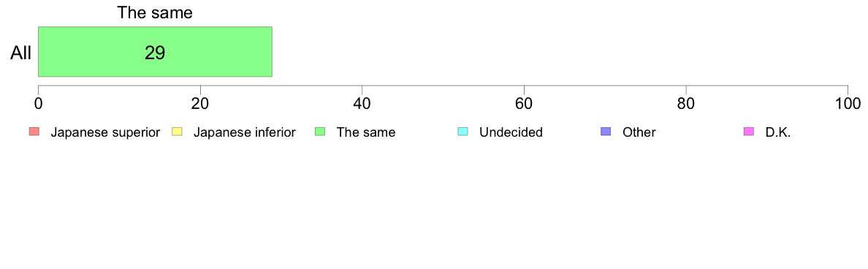Click the yellow Japanese inferior legend swatch
The height and width of the screenshot is (269, 868).
click(x=177, y=132)
